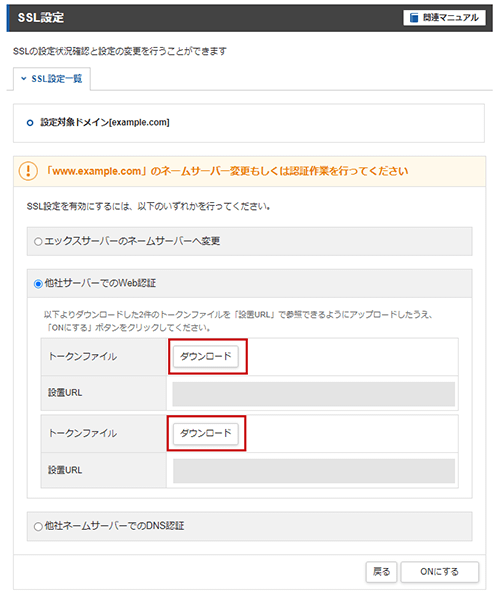The height and width of the screenshot is (600, 500).
Task: Select 他社サーバーでのWeb認証 radio button
Action: point(38,284)
